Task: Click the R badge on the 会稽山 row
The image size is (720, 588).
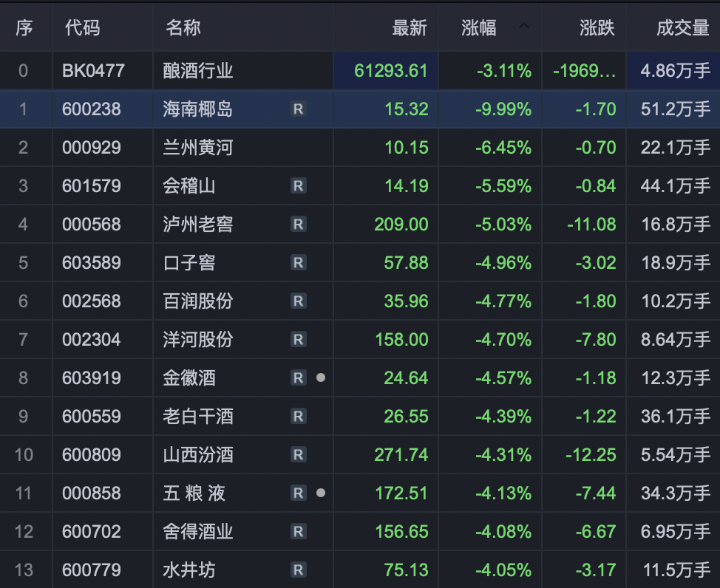Action: (x=298, y=186)
